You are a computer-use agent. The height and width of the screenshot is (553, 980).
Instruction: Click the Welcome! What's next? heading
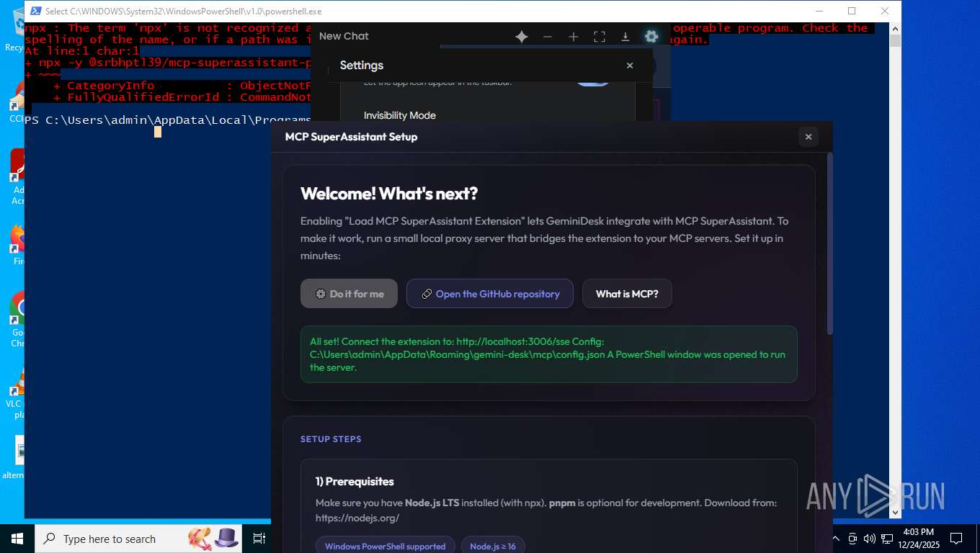point(389,194)
